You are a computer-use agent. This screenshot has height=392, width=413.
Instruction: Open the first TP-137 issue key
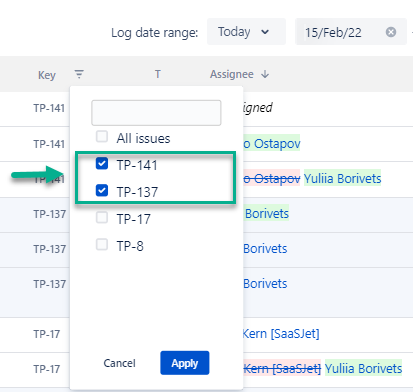pyautogui.click(x=49, y=214)
